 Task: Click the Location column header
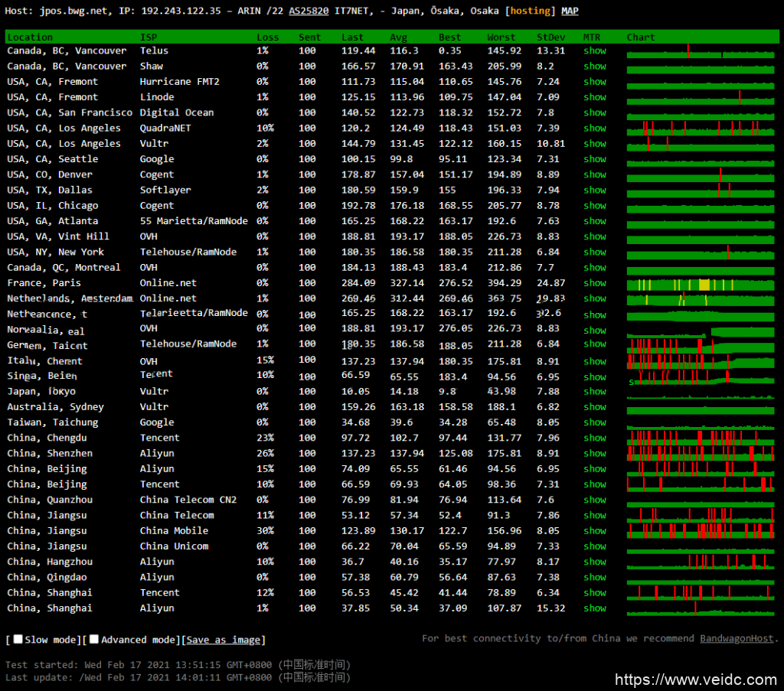[30, 37]
